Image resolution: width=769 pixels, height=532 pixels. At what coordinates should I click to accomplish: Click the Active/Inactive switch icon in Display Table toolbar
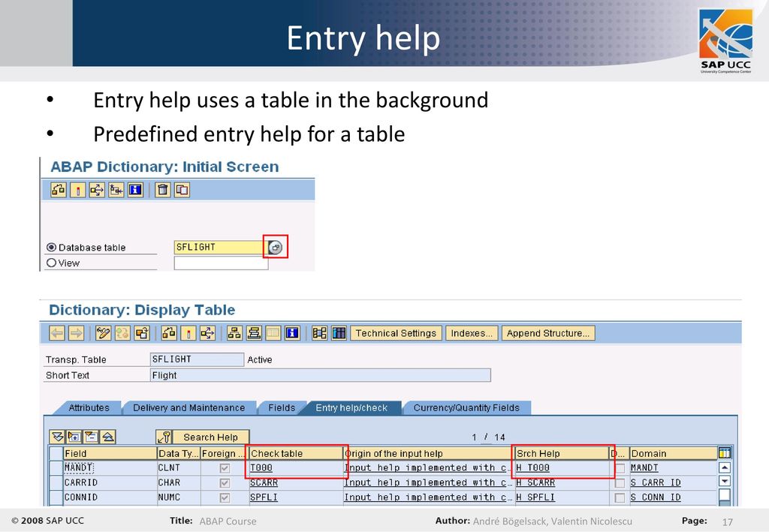(x=122, y=333)
